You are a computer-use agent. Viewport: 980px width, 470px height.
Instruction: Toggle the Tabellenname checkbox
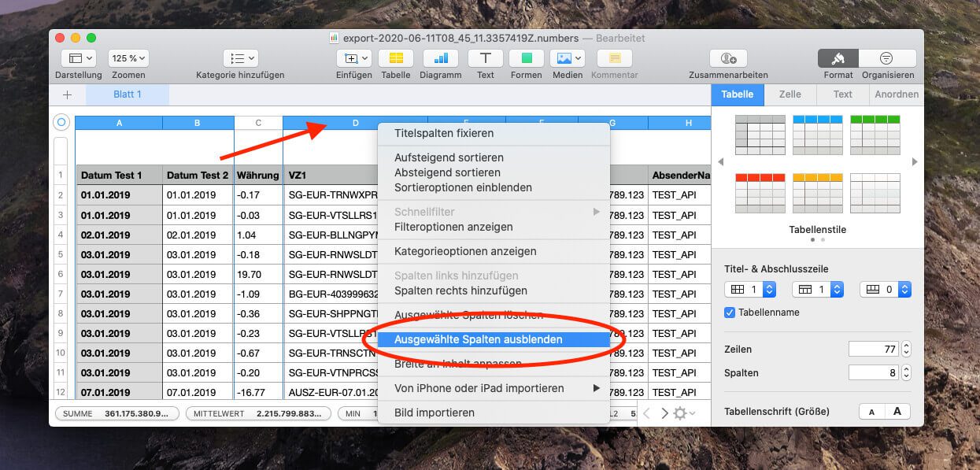(x=730, y=313)
